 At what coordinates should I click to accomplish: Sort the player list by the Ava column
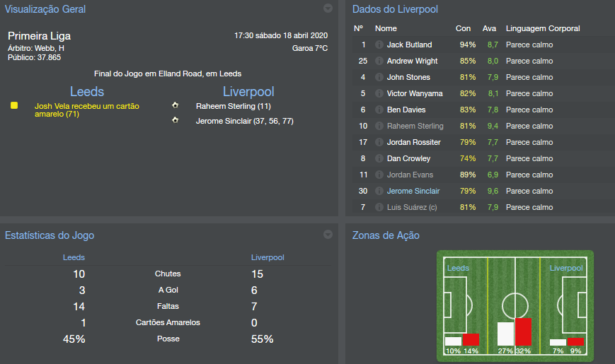pos(489,28)
